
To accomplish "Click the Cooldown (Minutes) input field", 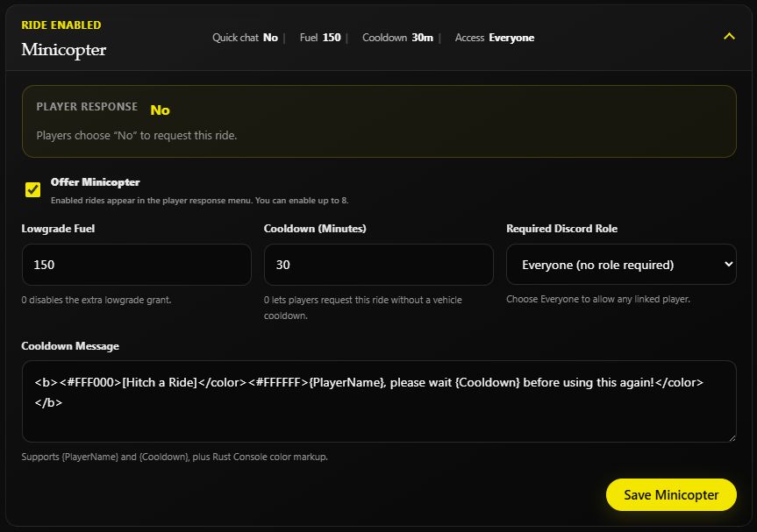I will 379,265.
